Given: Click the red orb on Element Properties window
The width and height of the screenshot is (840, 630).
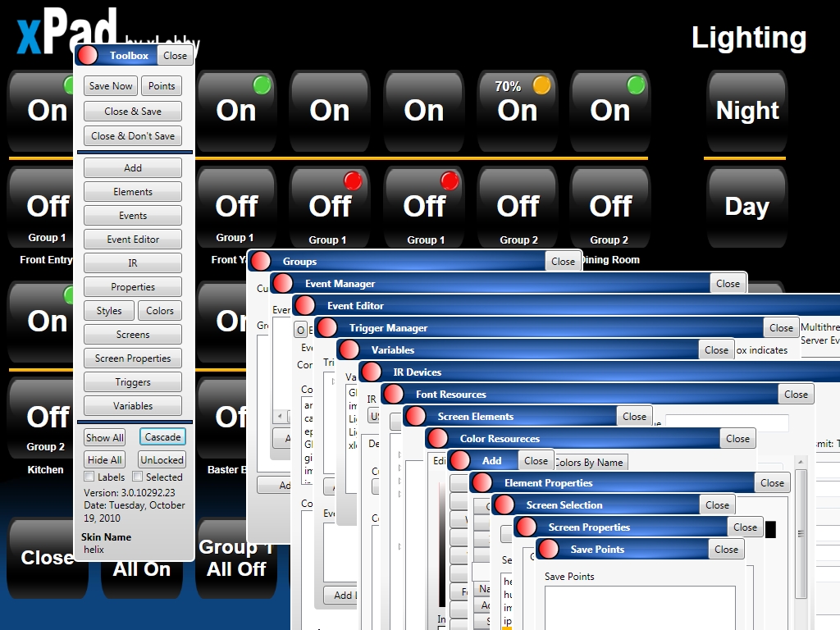Looking at the screenshot, I should tap(482, 482).
